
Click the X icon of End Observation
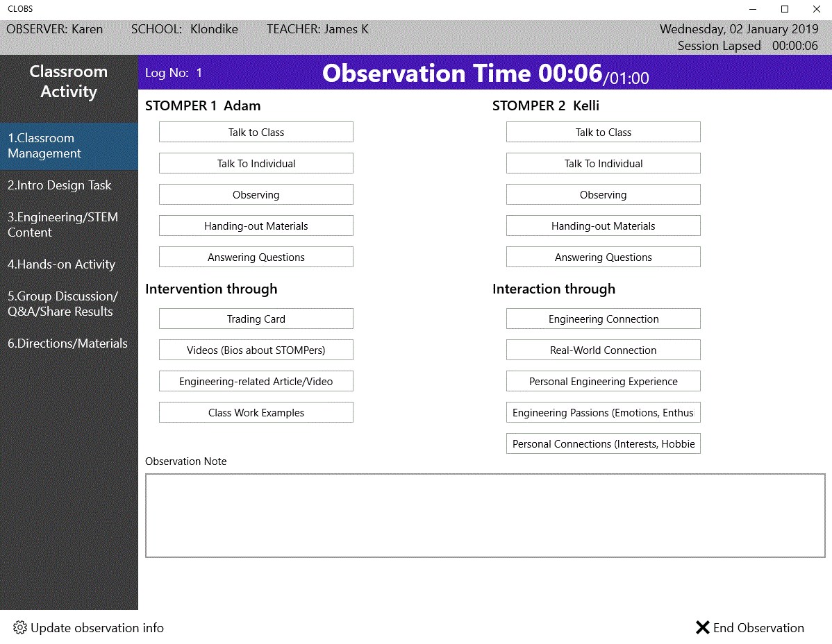tap(702, 627)
